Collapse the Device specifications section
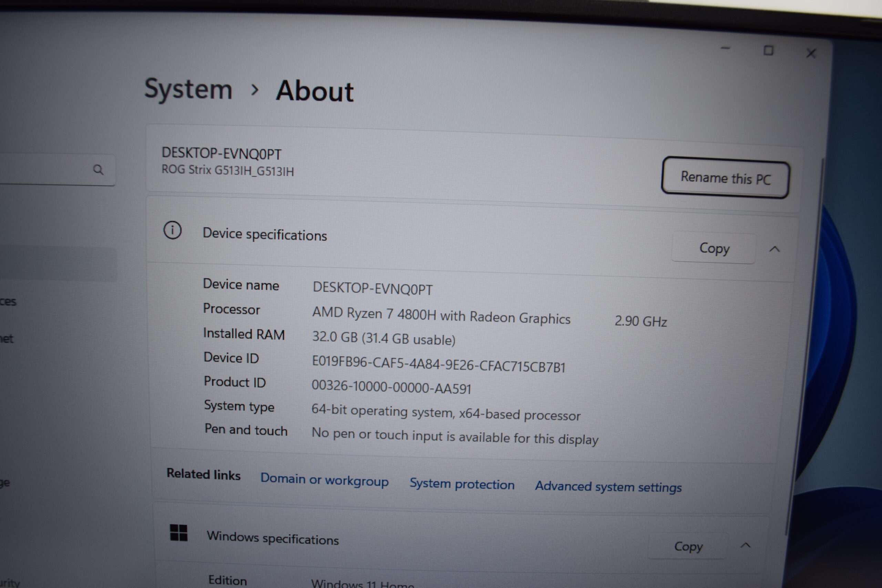The image size is (882, 588). tap(775, 249)
